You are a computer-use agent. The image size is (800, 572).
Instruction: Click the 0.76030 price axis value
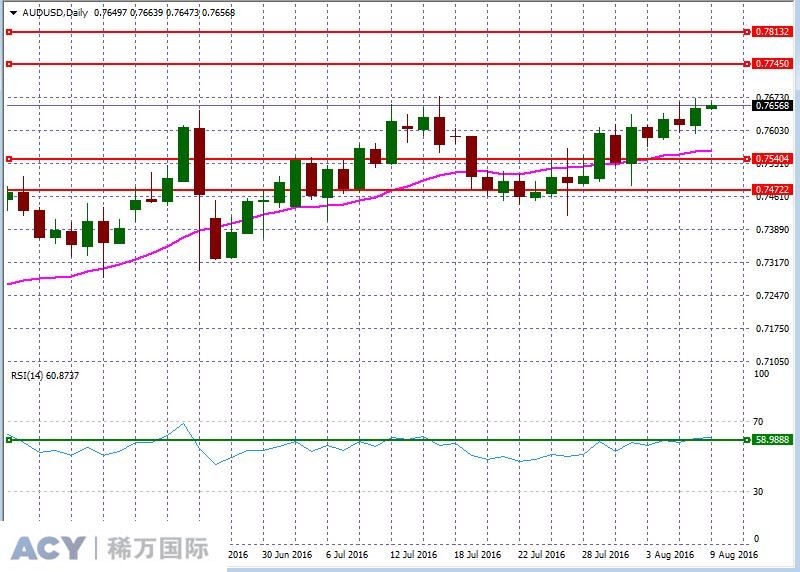(772, 131)
